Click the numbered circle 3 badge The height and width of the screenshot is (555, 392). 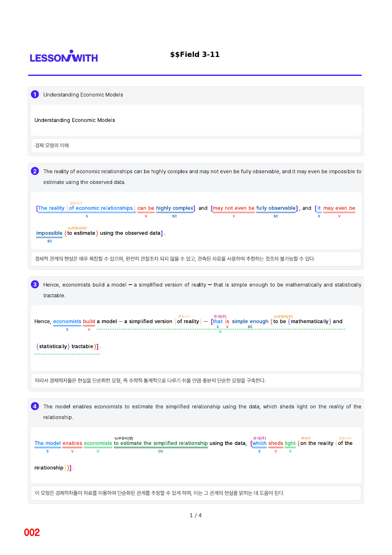click(x=35, y=284)
